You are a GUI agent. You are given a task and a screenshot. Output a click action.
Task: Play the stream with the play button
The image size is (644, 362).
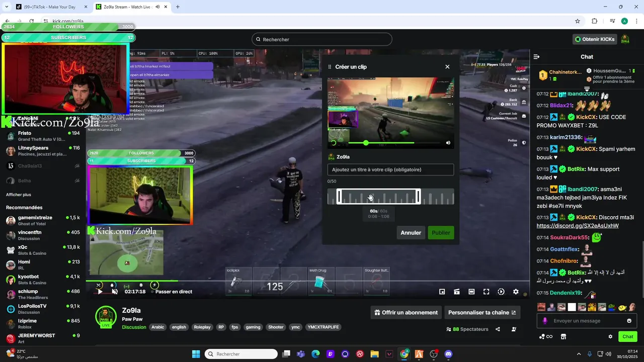(x=100, y=292)
